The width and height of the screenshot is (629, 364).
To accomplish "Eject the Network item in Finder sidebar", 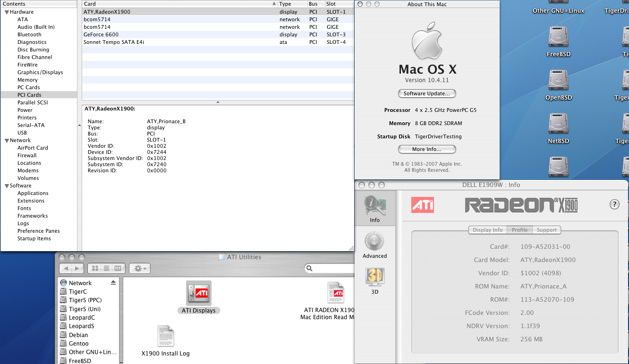I will pos(113,283).
